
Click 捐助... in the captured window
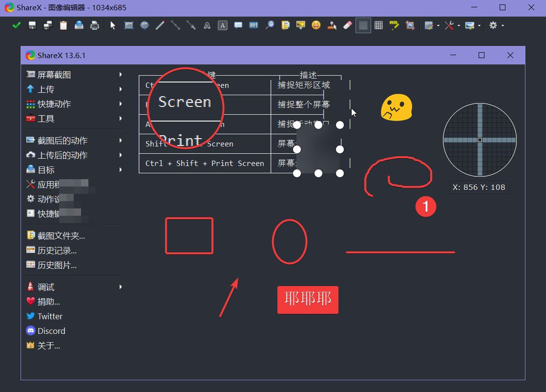click(x=48, y=302)
